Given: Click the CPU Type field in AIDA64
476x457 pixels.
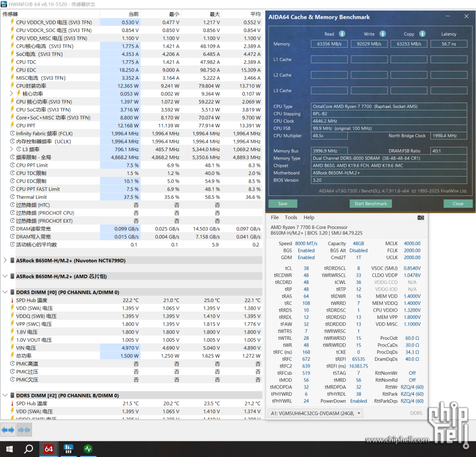Looking at the screenshot, I should tap(389, 106).
